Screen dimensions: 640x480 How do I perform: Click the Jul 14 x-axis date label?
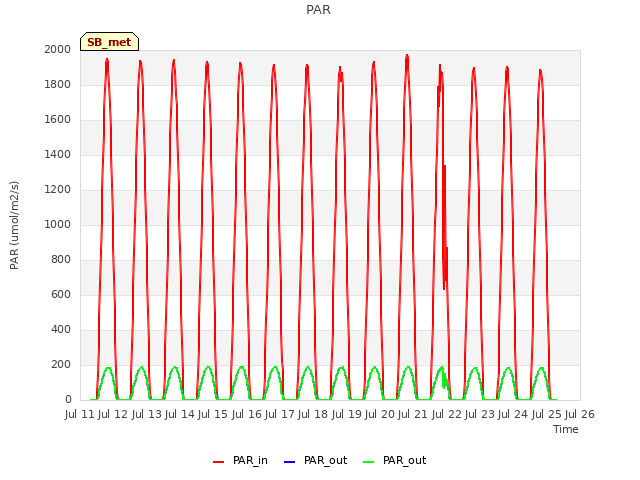(180, 414)
